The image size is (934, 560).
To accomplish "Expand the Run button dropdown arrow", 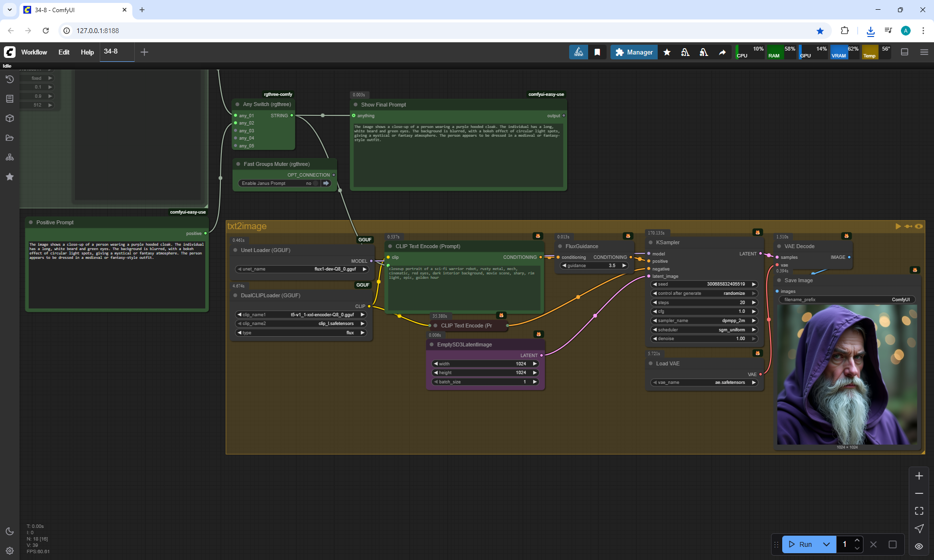I will 826,544.
